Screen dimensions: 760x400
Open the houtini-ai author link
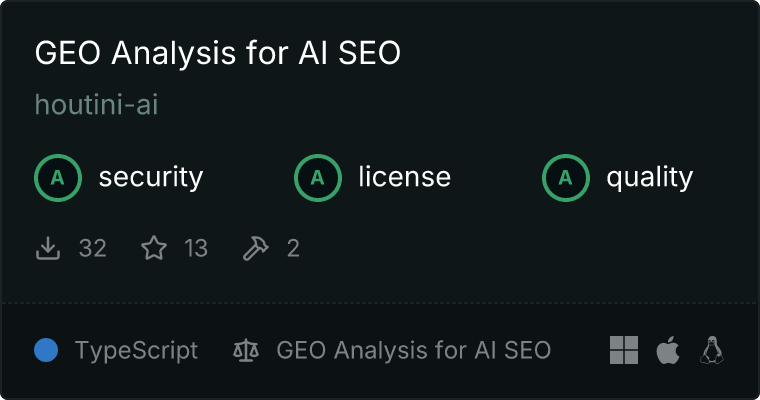coord(96,104)
